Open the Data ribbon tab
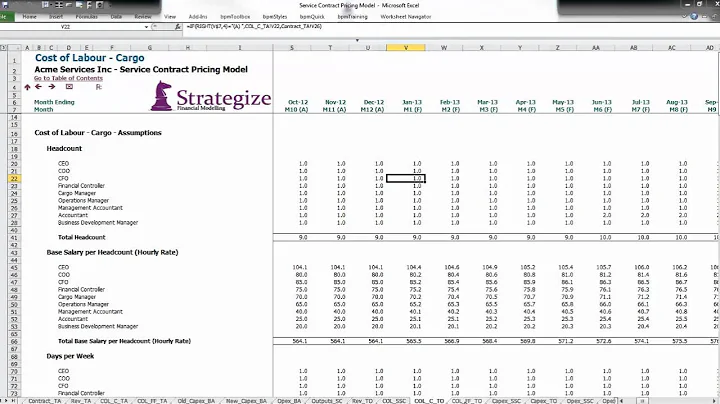 116,17
